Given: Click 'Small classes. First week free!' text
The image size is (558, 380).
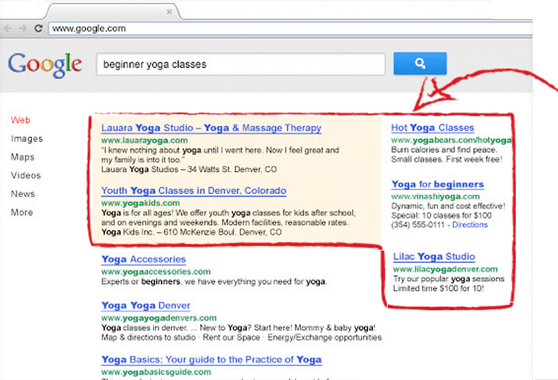Looking at the screenshot, I should (x=447, y=159).
